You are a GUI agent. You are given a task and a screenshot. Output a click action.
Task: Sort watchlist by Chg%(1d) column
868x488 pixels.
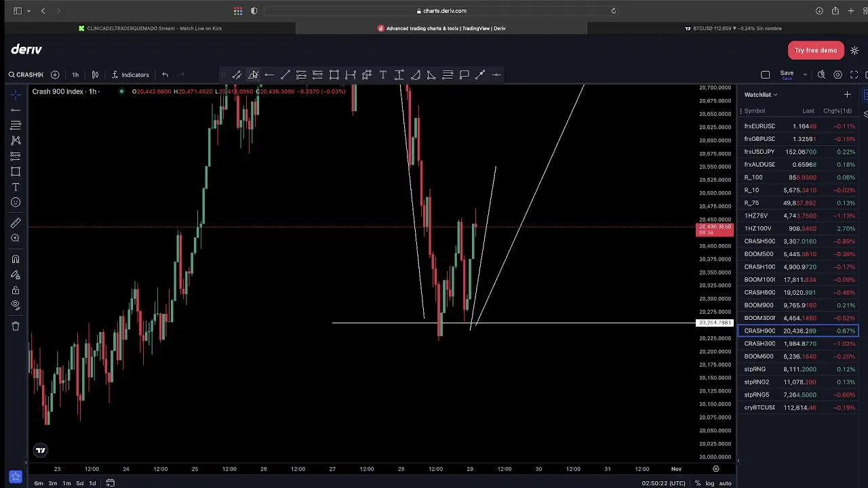tap(837, 111)
